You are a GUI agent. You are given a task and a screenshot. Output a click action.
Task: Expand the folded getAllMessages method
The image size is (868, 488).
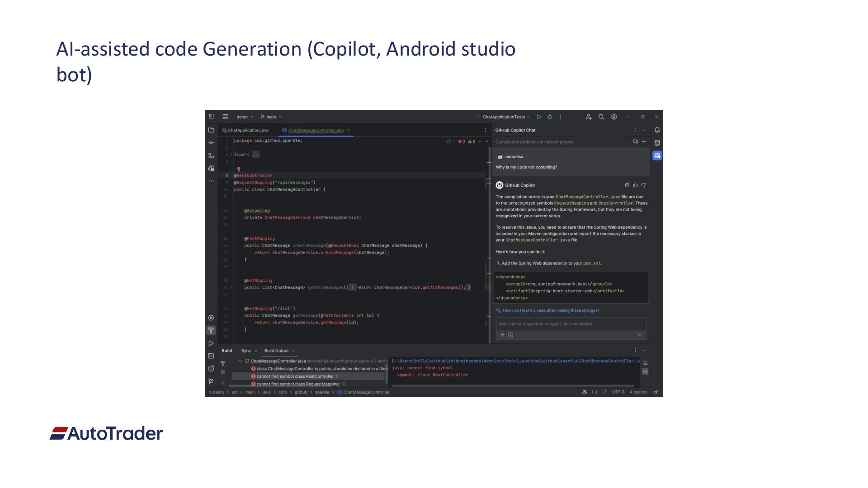point(231,287)
